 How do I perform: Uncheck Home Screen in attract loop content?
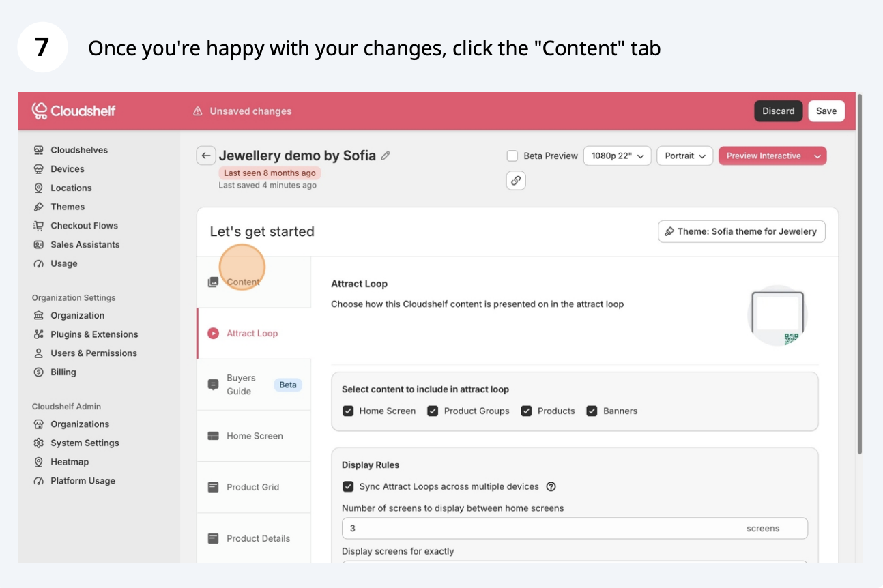pyautogui.click(x=348, y=411)
